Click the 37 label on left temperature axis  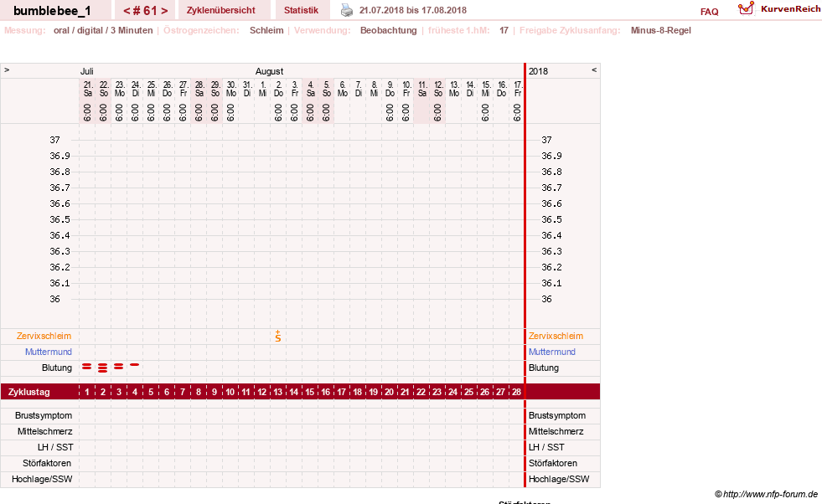coord(55,140)
